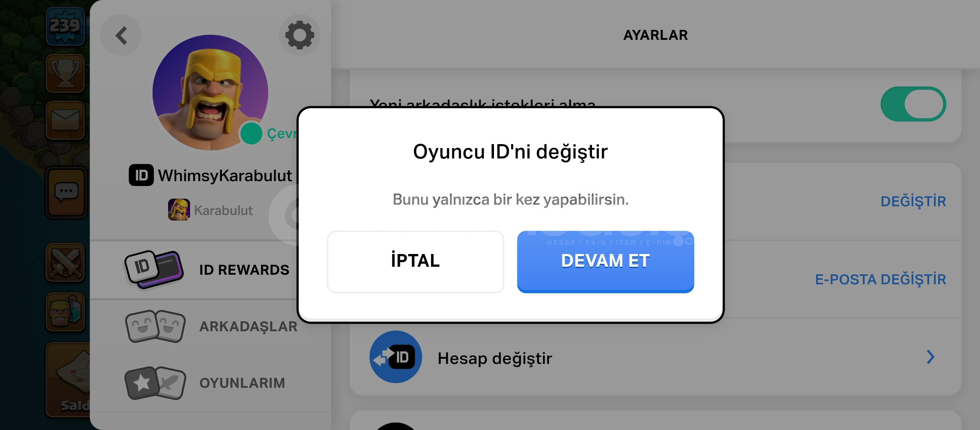Open the chat speech bubble icon
Image resolution: width=980 pixels, height=430 pixels.
tap(66, 193)
